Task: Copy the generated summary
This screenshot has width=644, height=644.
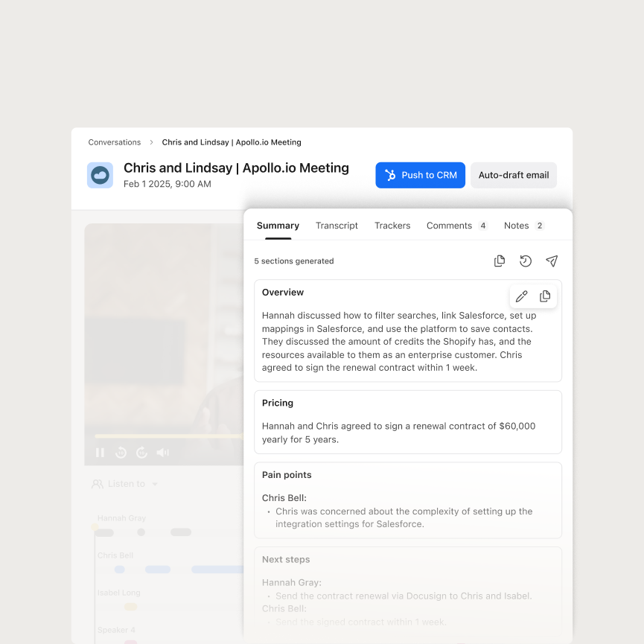Action: (x=500, y=261)
